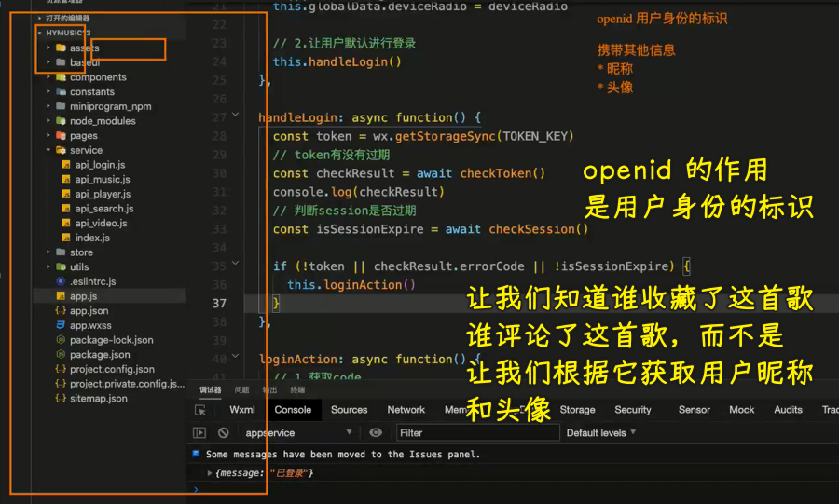Click the console Filter input field
839x504 pixels.
(x=477, y=432)
